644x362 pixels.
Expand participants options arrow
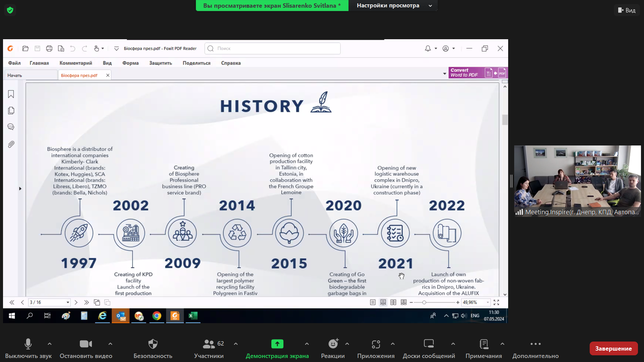tap(236, 344)
